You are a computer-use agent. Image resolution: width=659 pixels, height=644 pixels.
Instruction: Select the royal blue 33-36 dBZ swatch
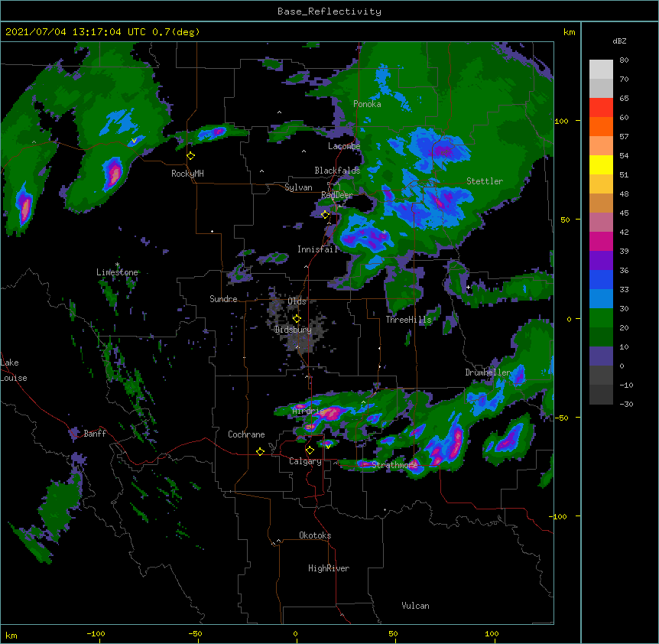coord(601,279)
